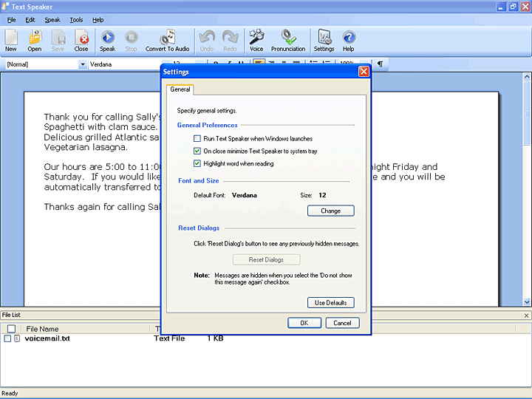532x399 pixels.
Task: Click the Redo toolbar icon
Action: coord(230,41)
